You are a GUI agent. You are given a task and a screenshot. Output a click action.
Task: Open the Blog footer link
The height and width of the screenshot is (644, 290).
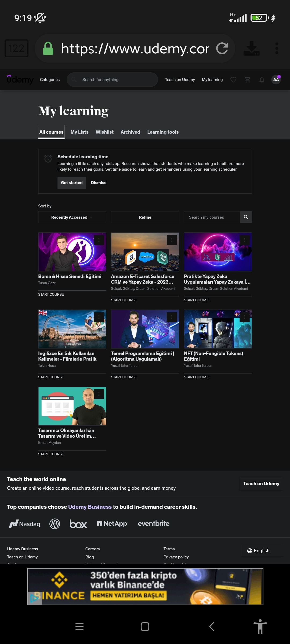tap(89, 557)
